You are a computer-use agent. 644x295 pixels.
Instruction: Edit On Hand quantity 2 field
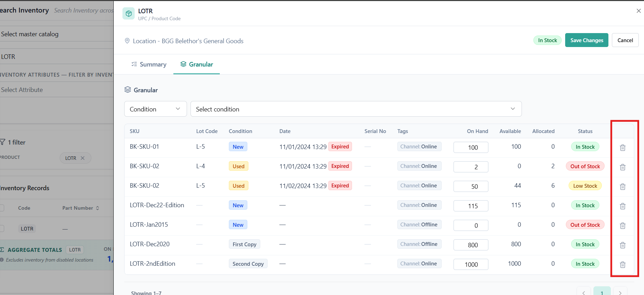click(471, 167)
